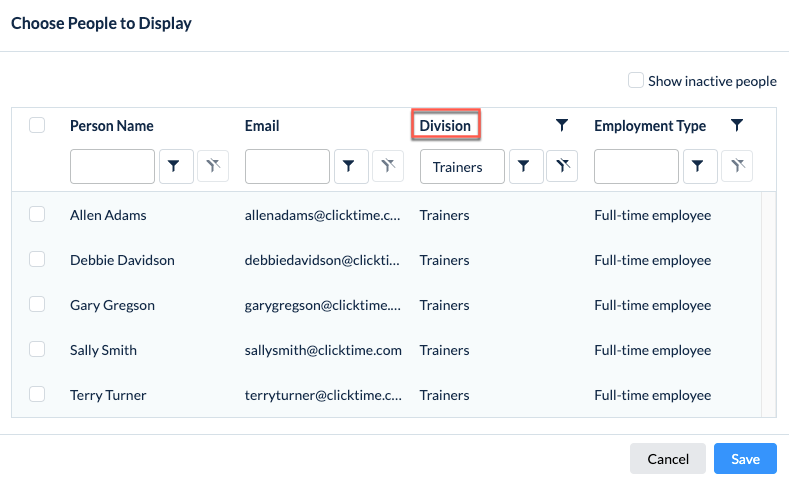Focus the Employment Type filter input
Viewport: 789px width, 480px height.
tap(636, 166)
